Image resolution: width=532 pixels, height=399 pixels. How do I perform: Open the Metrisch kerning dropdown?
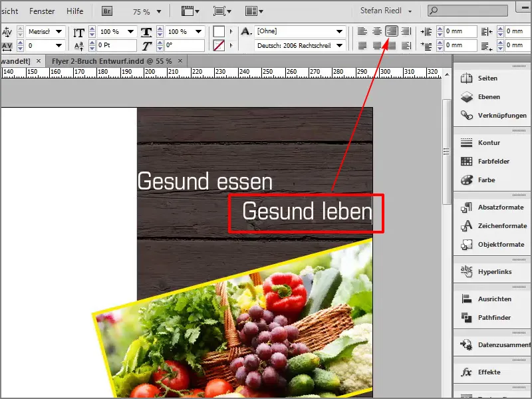pyautogui.click(x=59, y=31)
